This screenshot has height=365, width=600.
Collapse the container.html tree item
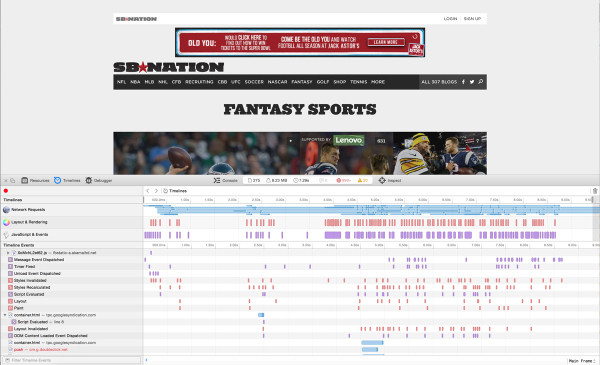pos(5,315)
